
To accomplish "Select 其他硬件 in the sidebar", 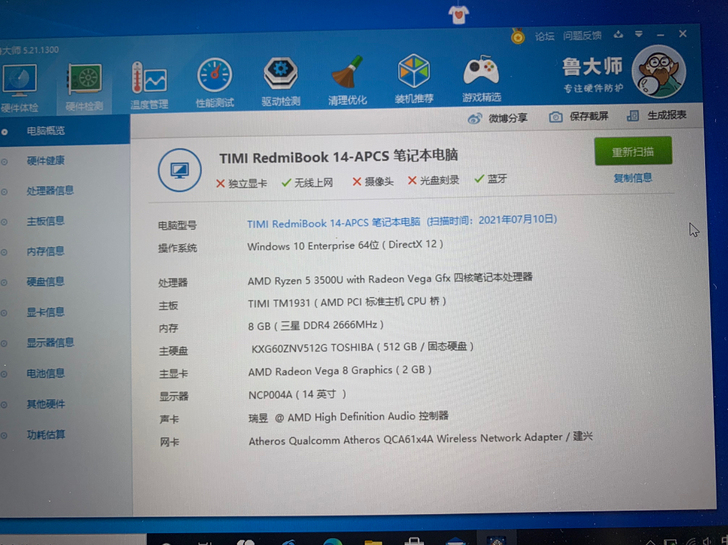I will click(46, 404).
